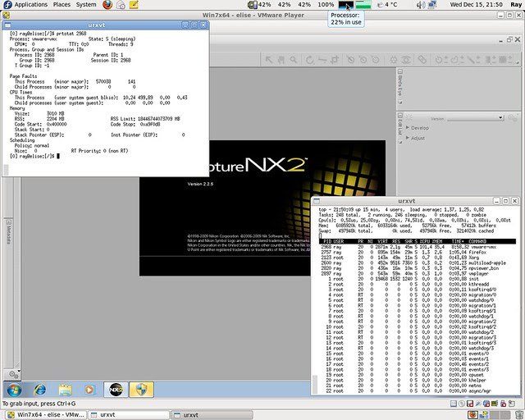
Task: Open the Places menu
Action: [x=62, y=5]
